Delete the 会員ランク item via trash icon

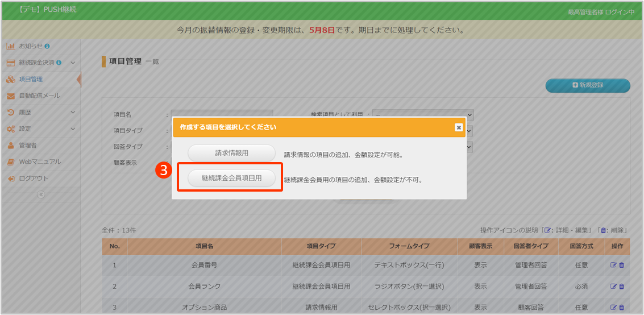coord(621,286)
